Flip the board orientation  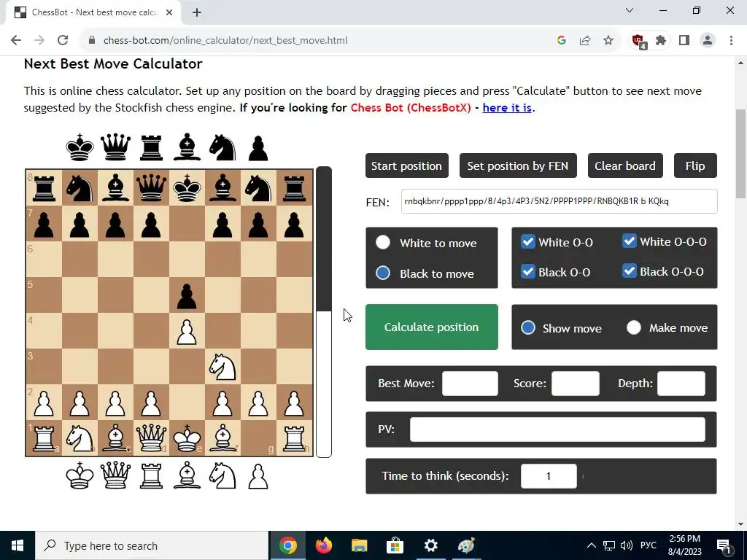click(x=695, y=166)
